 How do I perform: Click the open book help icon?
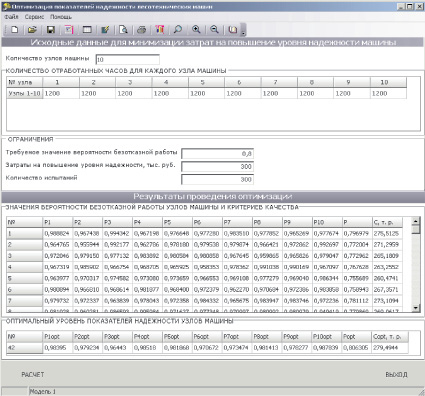[233, 30]
